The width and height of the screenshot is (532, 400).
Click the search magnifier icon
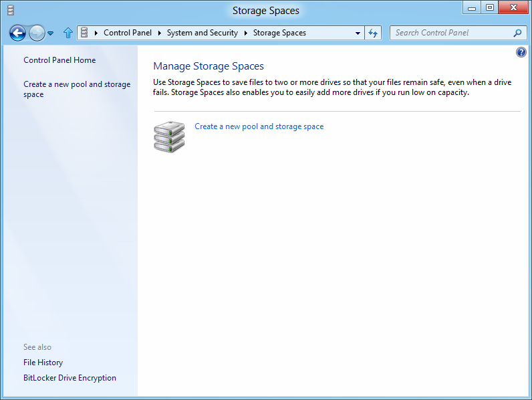click(517, 33)
